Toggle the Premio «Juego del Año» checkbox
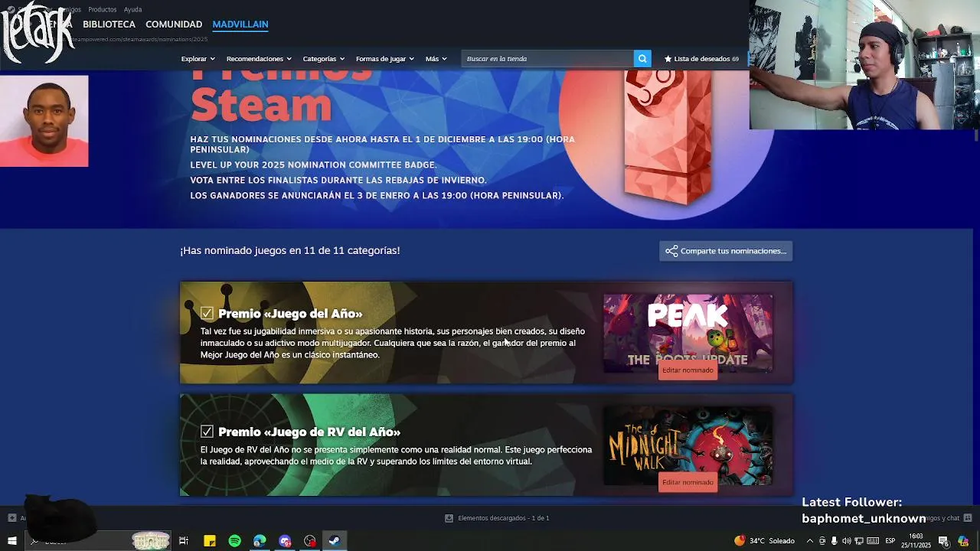This screenshot has width=980, height=551. (x=207, y=313)
